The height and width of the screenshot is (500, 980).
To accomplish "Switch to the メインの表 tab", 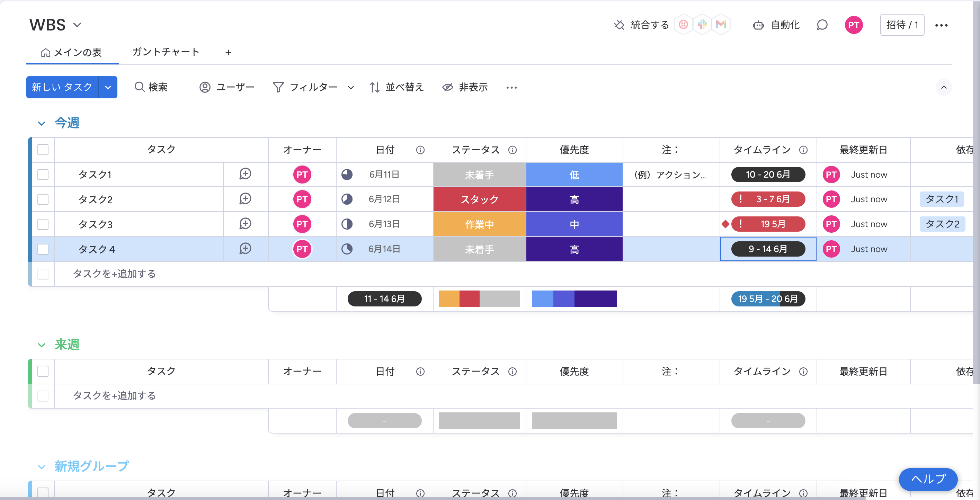I will pyautogui.click(x=72, y=52).
